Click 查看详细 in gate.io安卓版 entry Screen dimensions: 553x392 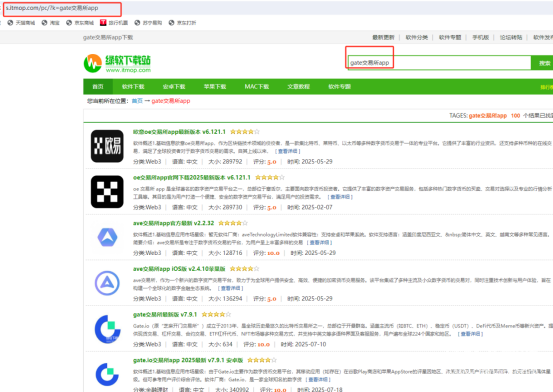tap(318, 379)
